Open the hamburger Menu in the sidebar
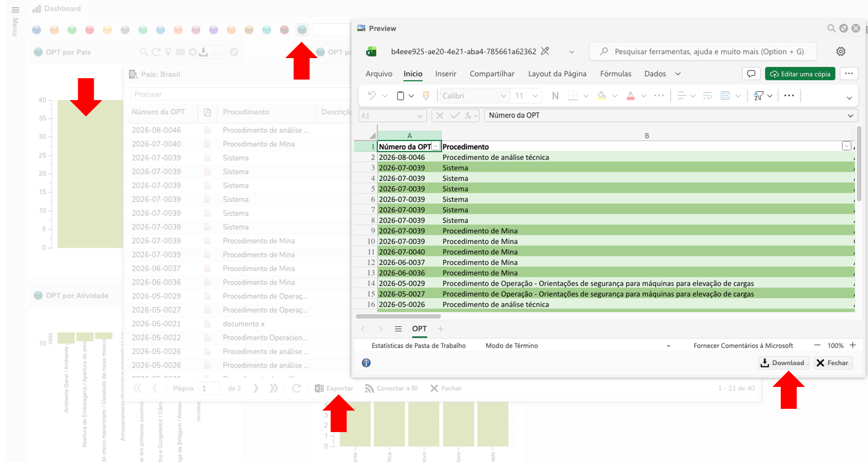Viewport: 868px width, 462px height. (15, 10)
